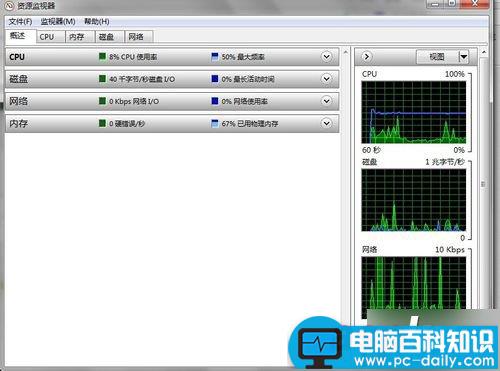The height and width of the screenshot is (371, 500).
Task: Open the 帮助(H) menu
Action: 97,22
